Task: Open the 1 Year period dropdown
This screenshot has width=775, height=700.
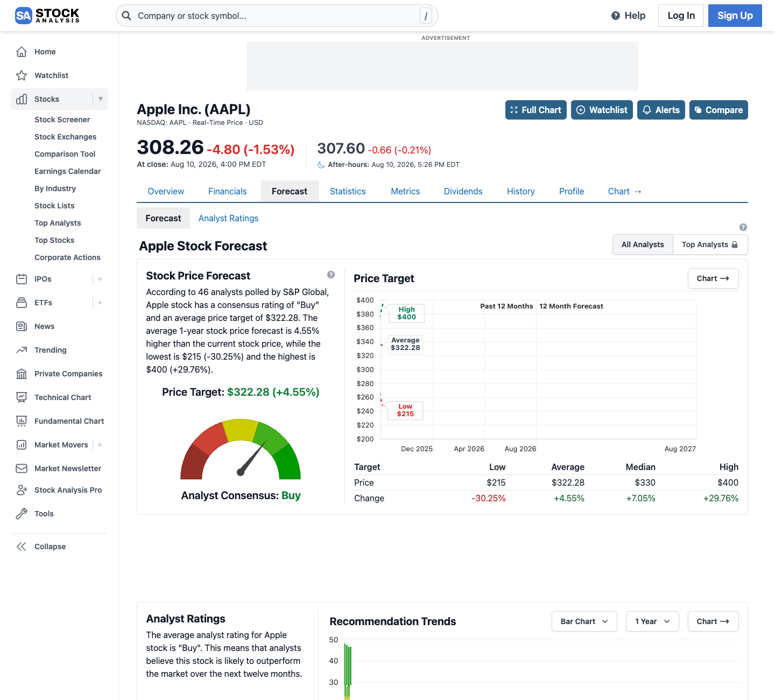Action: click(x=652, y=621)
